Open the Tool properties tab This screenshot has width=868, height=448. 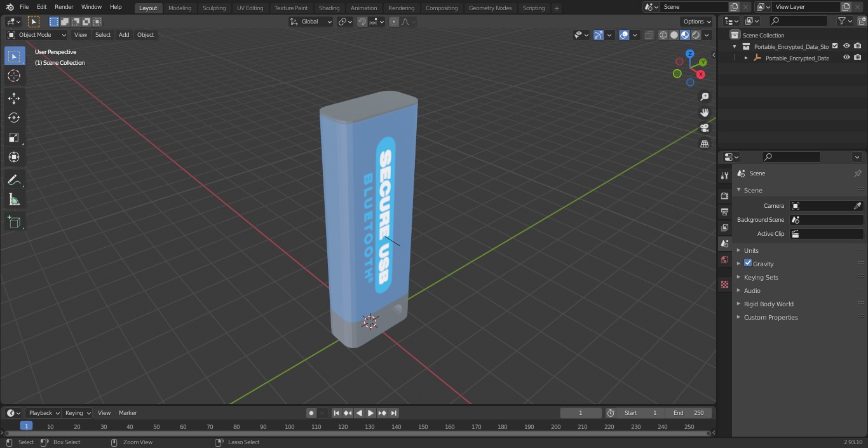click(x=724, y=175)
